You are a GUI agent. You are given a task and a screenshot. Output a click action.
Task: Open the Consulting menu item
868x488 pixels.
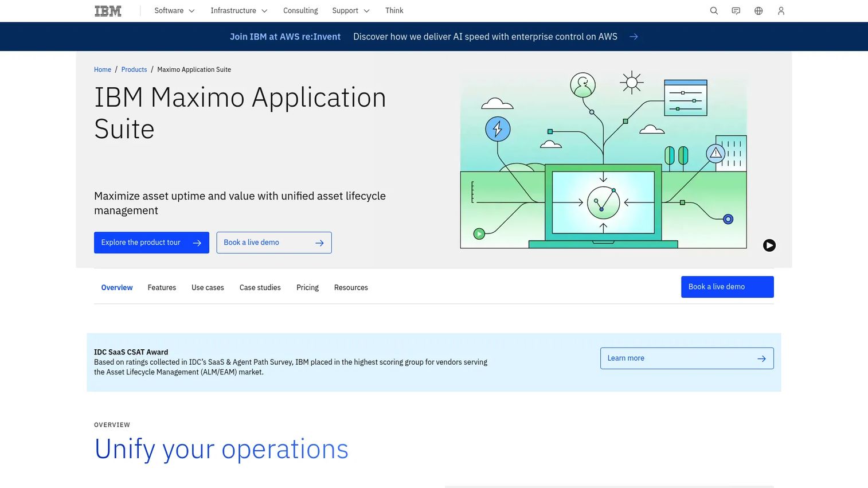pos(300,11)
